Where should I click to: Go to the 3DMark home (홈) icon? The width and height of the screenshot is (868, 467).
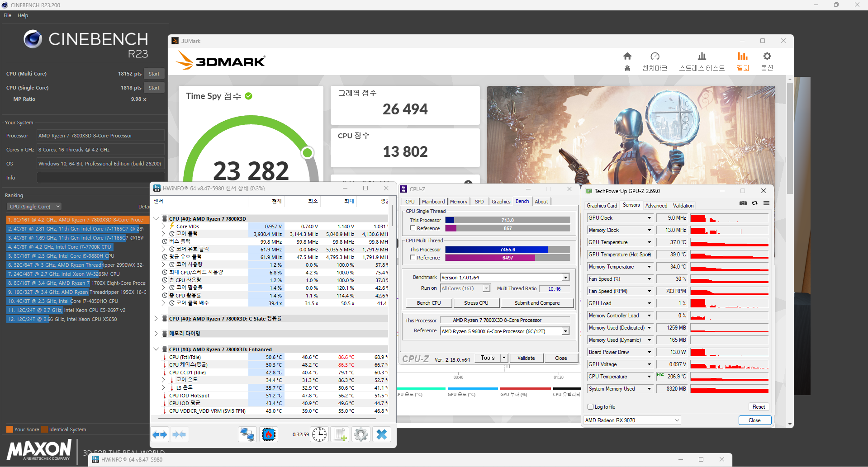tap(627, 56)
